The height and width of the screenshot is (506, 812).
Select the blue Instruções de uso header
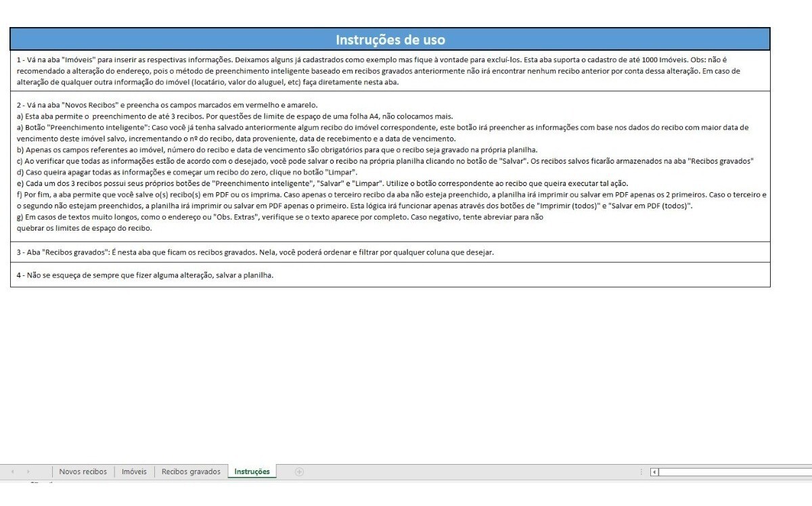tap(390, 40)
